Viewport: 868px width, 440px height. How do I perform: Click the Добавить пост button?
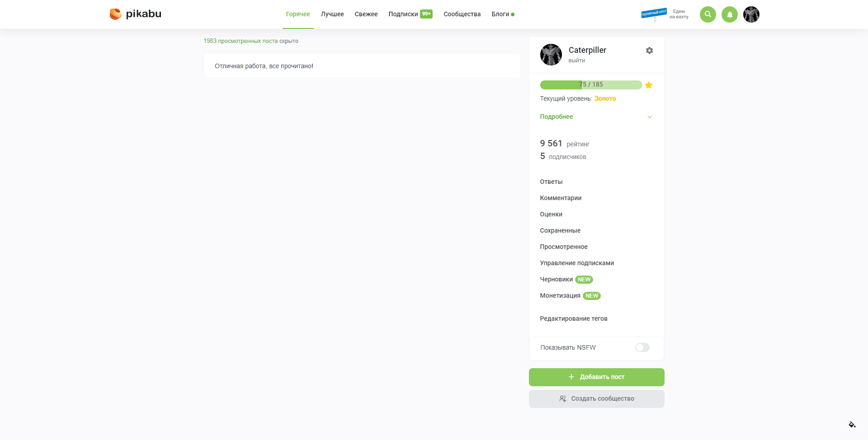pyautogui.click(x=596, y=377)
